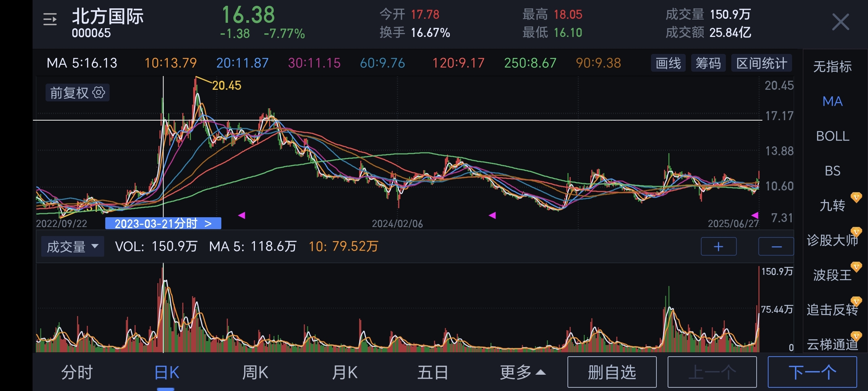Click the MA 10:13.79 label
This screenshot has height=391, width=868.
coord(170,63)
